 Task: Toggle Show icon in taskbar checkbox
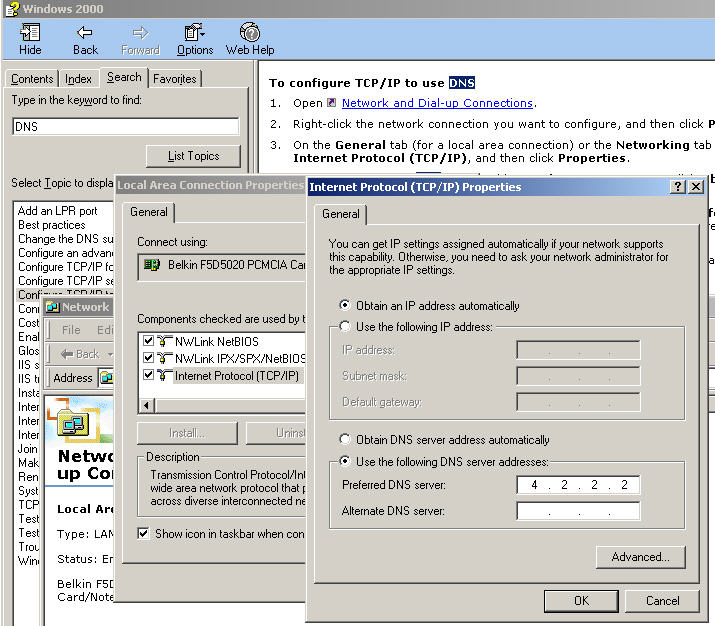[x=143, y=533]
